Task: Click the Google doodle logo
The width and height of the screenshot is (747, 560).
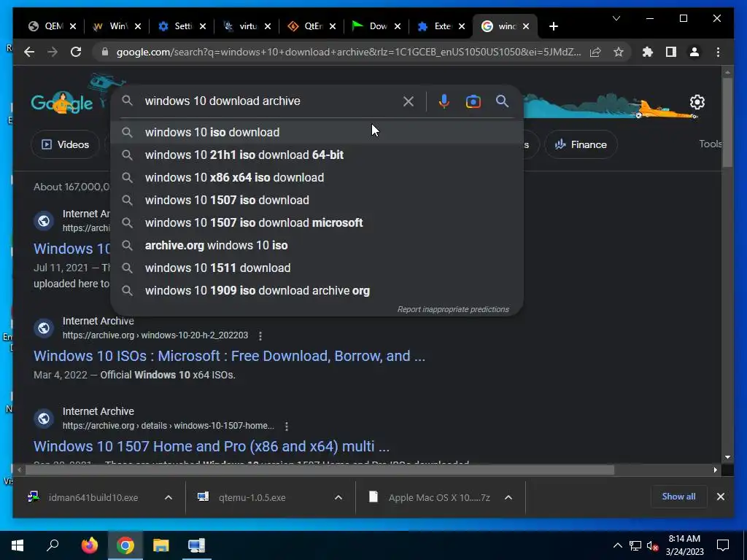Action: [x=61, y=102]
